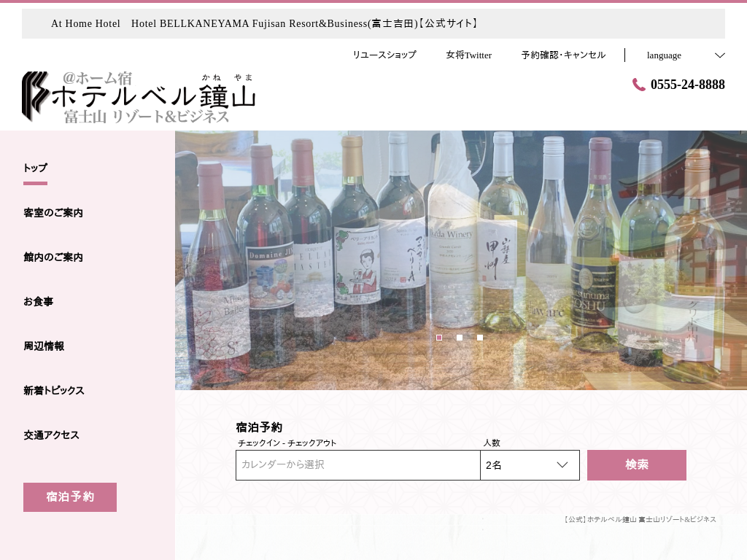
Task: Select the second slideshow indicator dot
Action: (460, 338)
